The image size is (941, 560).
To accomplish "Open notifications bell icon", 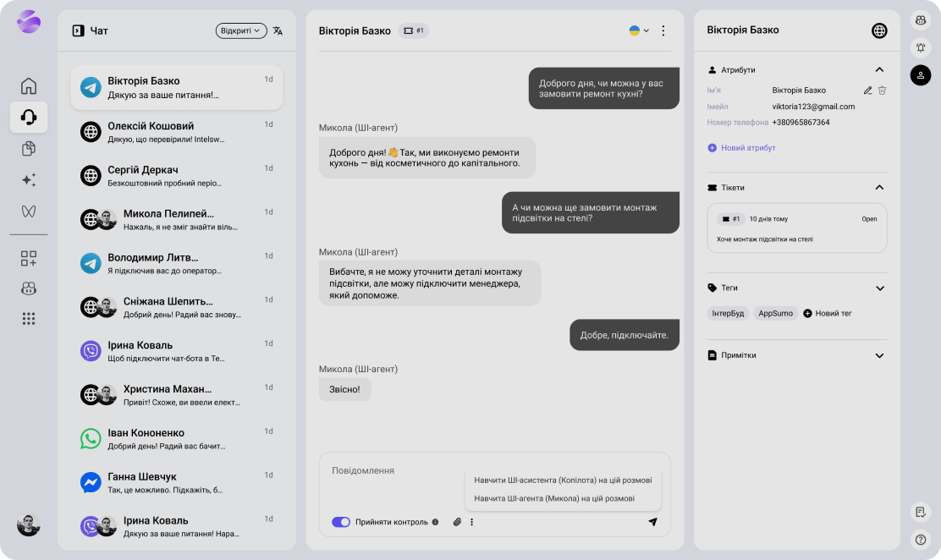I will coord(920,47).
